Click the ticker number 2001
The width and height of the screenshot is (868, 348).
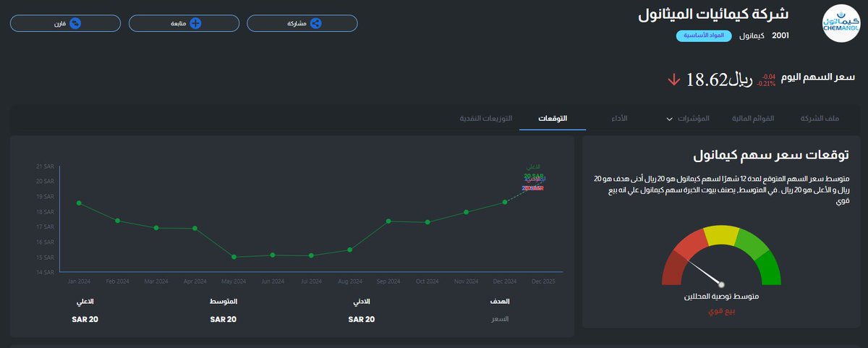click(x=780, y=35)
